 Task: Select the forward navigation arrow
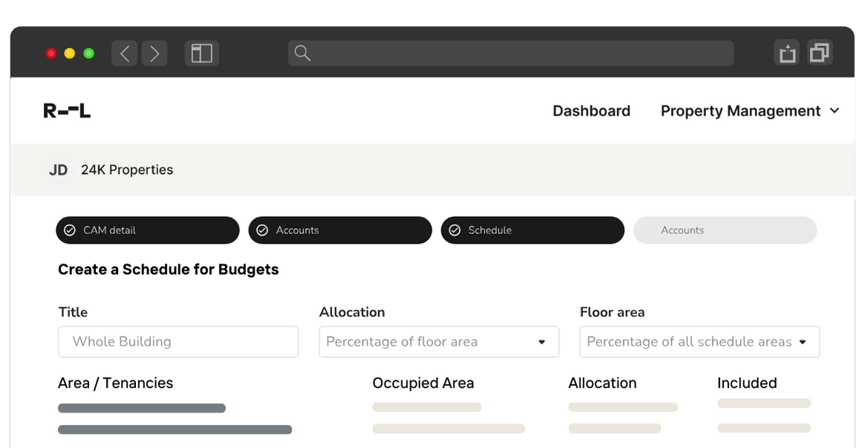click(x=154, y=53)
